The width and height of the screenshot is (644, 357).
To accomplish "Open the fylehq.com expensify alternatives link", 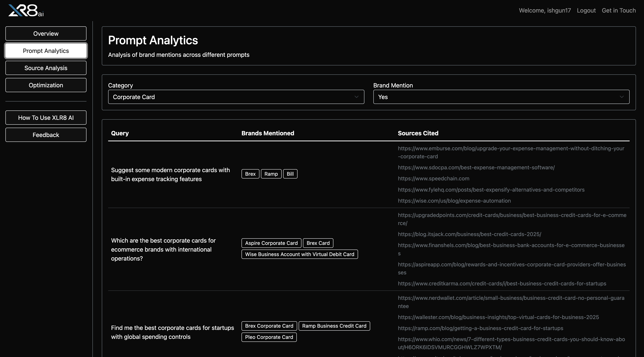I will coord(491,190).
